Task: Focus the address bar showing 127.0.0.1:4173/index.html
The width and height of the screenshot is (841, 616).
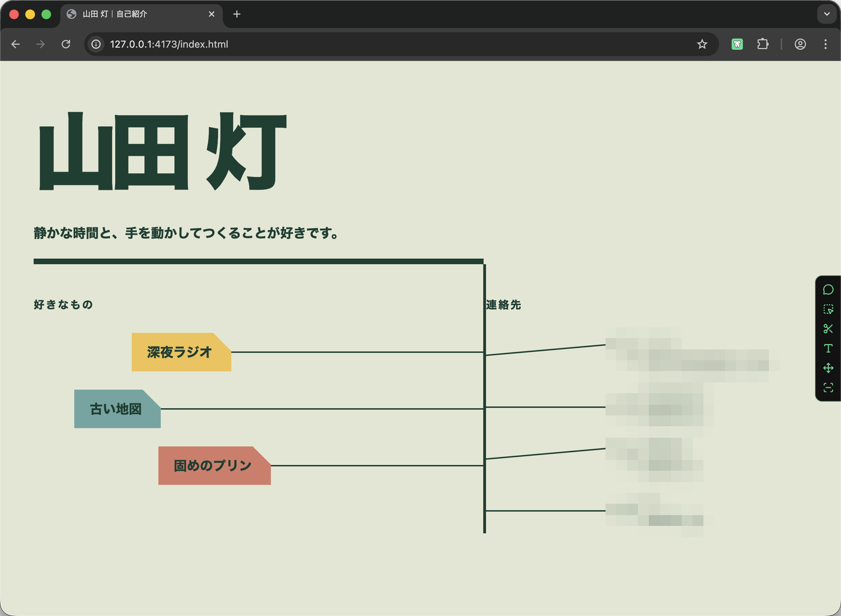Action: click(401, 44)
